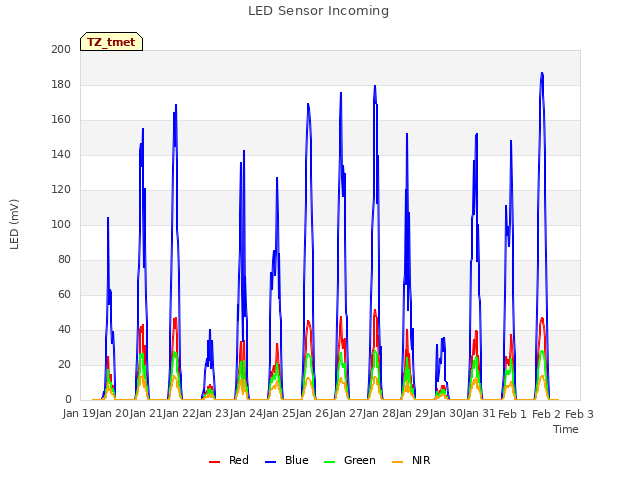Click the blue peak near Jan 28
The height and width of the screenshot is (480, 640).
375,87
